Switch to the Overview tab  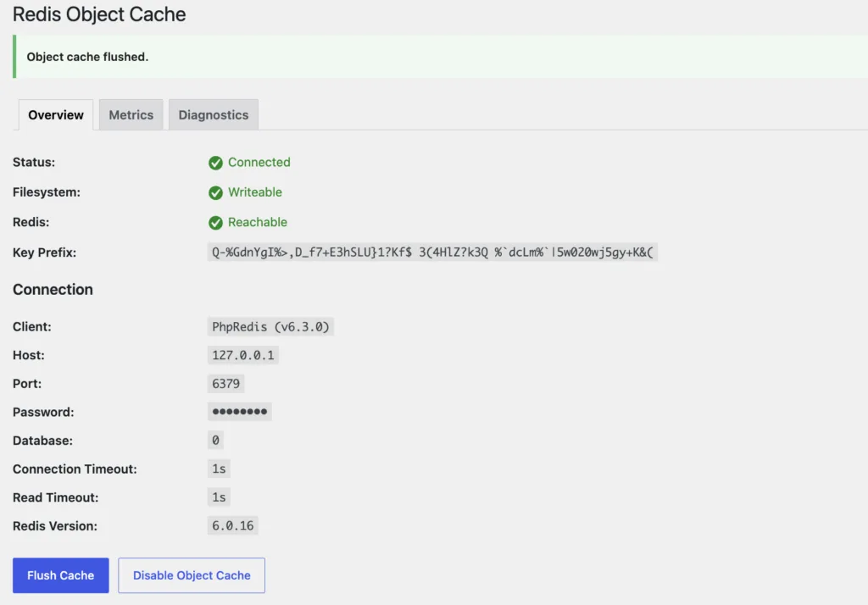pos(55,114)
